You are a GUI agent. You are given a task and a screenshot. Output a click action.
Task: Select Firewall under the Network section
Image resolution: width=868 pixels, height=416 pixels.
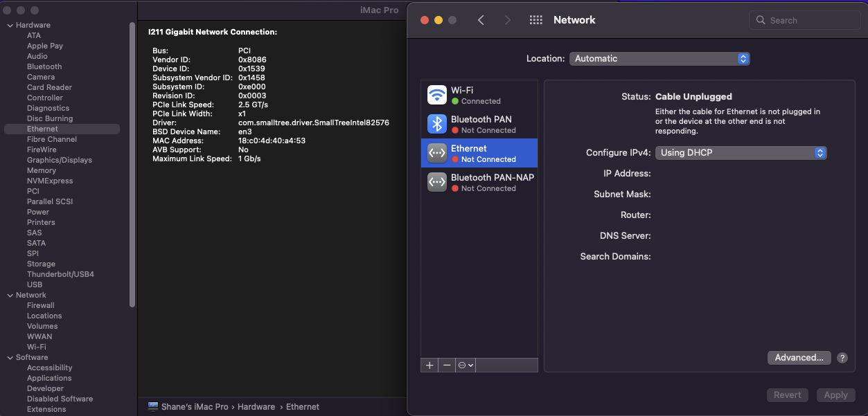[x=40, y=305]
